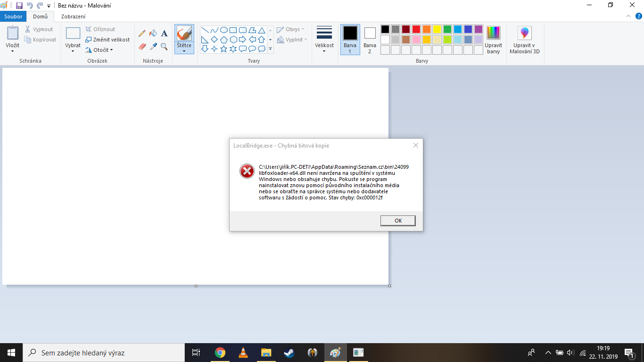Select the Color picker eyedropper tool

coord(153,46)
